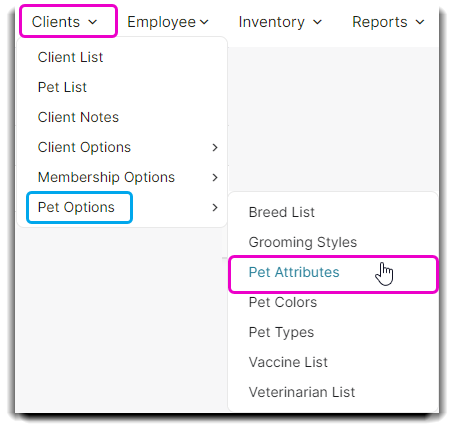Open the Clients dropdown menu

coord(64,22)
